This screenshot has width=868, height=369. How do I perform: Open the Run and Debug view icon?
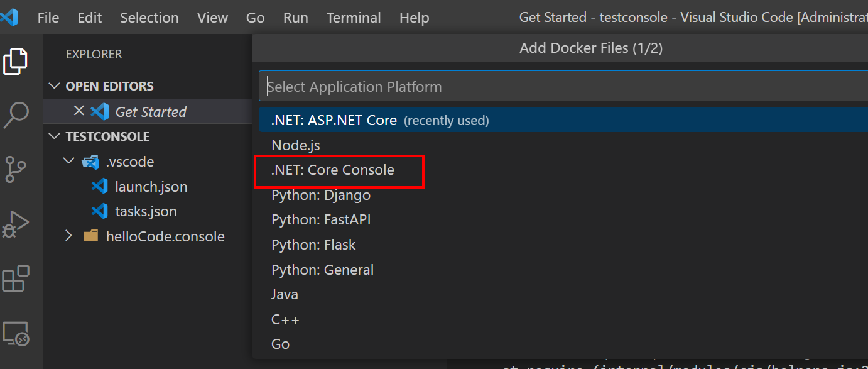pyautogui.click(x=16, y=224)
